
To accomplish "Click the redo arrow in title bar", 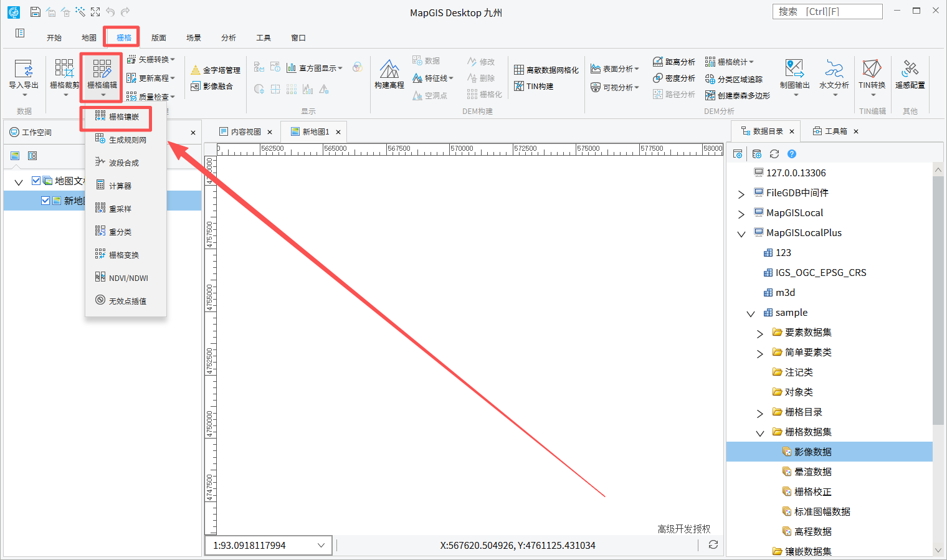I will 125,12.
